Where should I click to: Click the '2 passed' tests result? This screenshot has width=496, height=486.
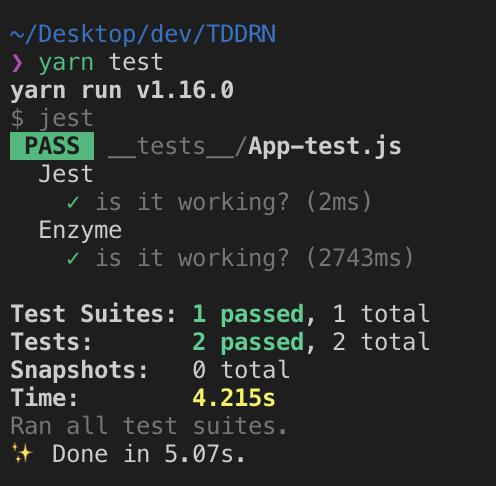(248, 343)
